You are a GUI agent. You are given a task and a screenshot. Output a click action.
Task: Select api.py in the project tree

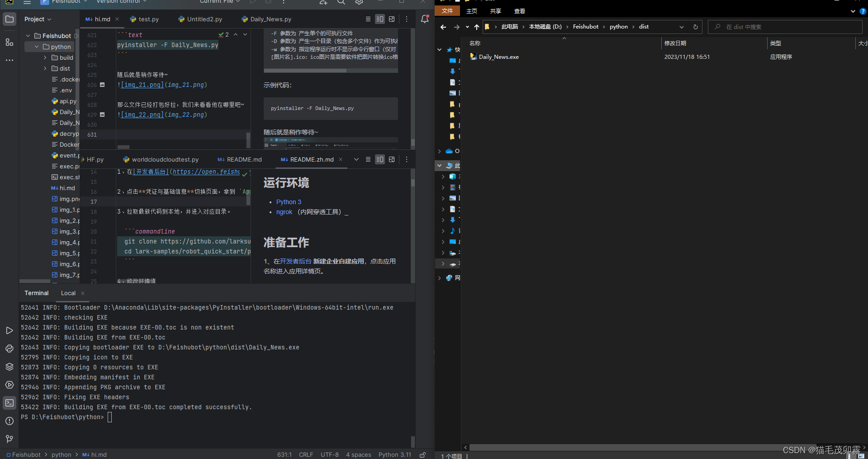[x=64, y=101]
